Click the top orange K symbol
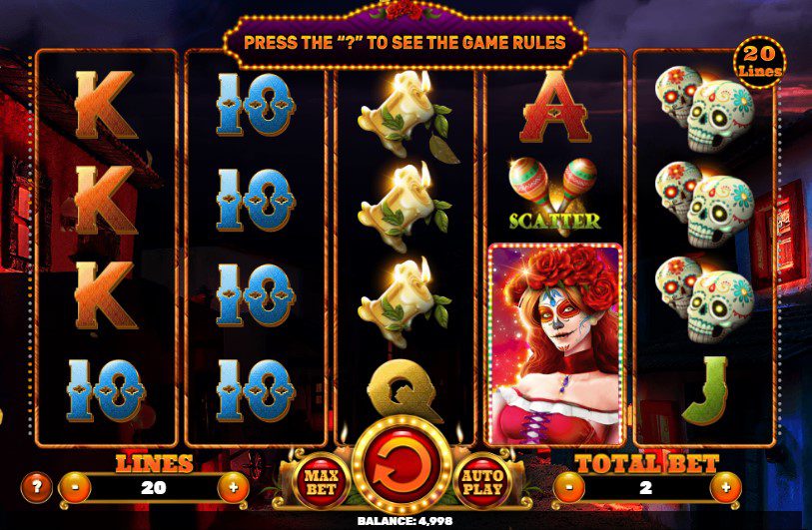 (x=105, y=105)
